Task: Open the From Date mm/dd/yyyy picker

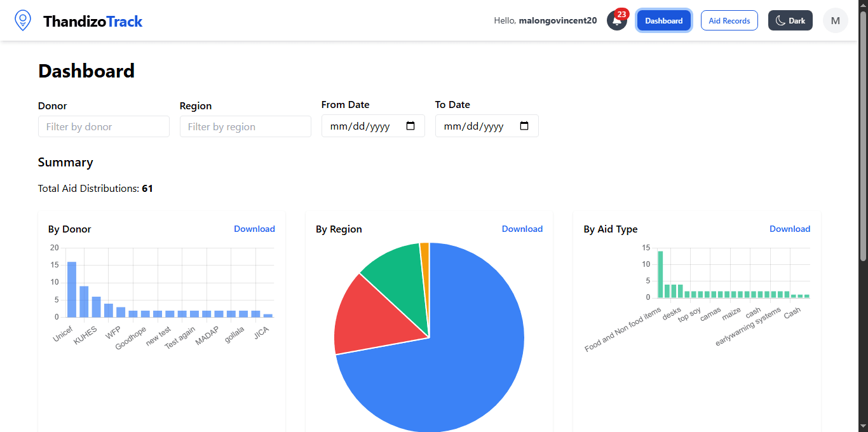Action: click(362, 125)
